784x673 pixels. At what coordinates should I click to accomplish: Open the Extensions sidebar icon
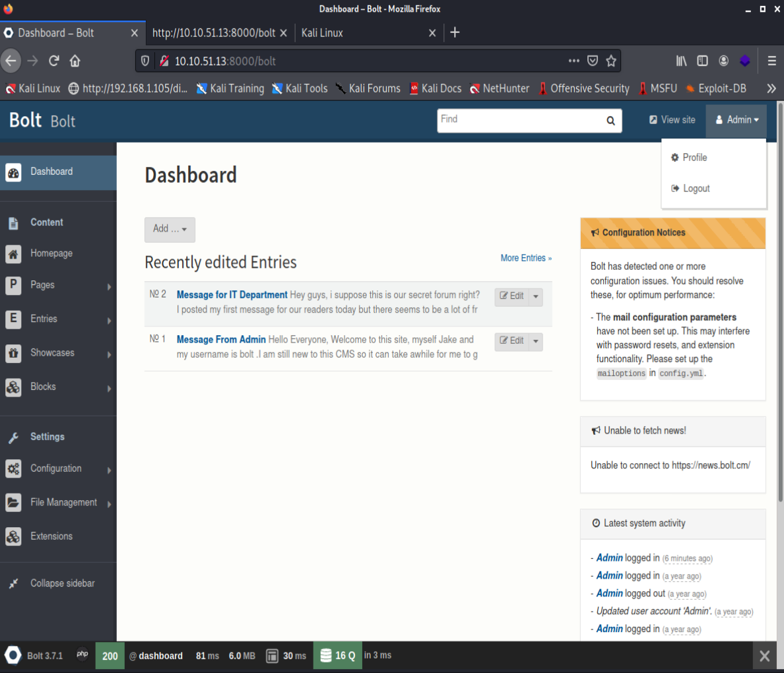point(13,536)
